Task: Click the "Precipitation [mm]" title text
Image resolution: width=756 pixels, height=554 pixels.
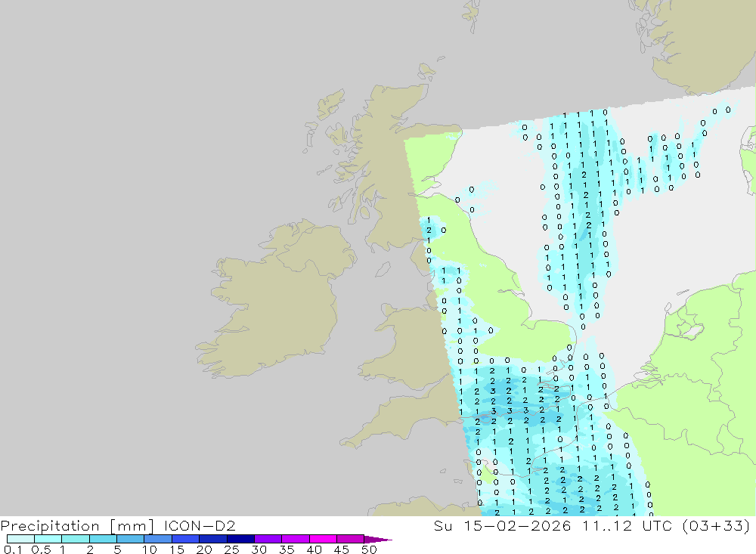Action: [x=77, y=526]
